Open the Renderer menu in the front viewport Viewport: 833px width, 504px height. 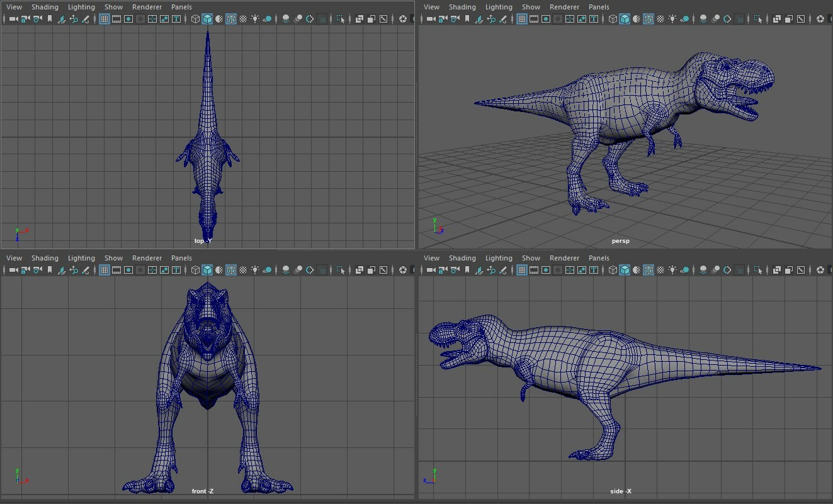click(x=147, y=258)
